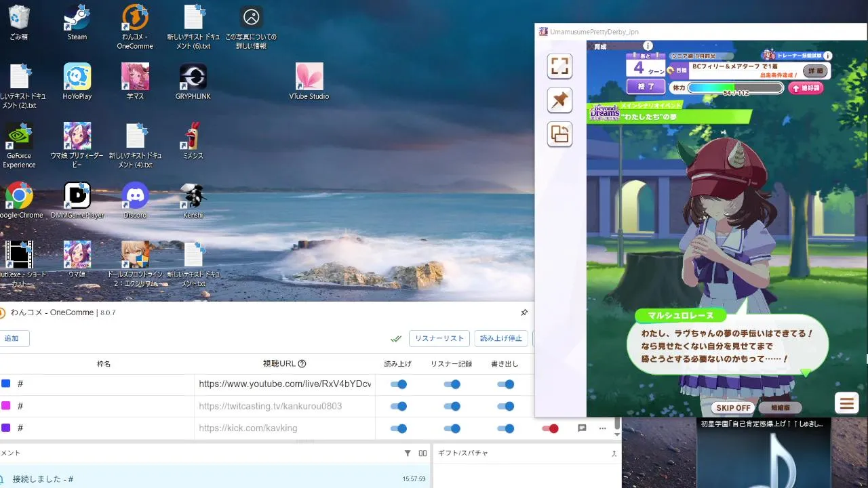The image size is (868, 488).
Task: Select the Kenshi desktop shortcut
Action: tap(193, 201)
